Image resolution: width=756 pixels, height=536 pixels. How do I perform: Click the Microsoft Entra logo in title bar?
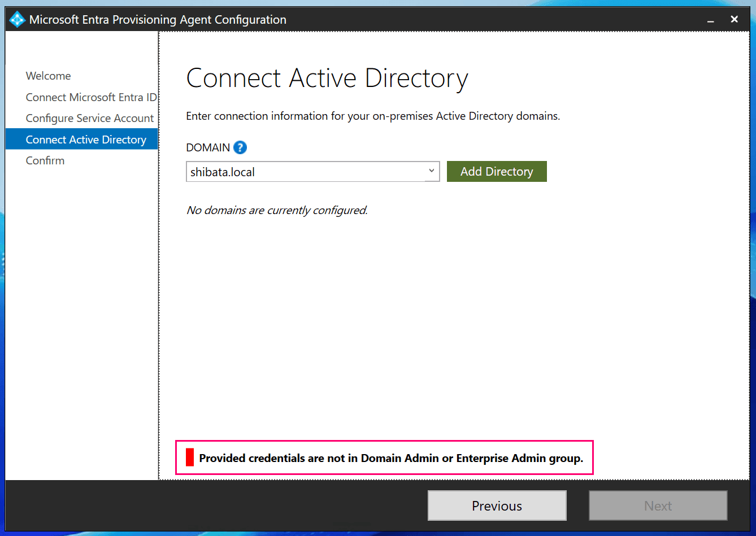(18, 20)
